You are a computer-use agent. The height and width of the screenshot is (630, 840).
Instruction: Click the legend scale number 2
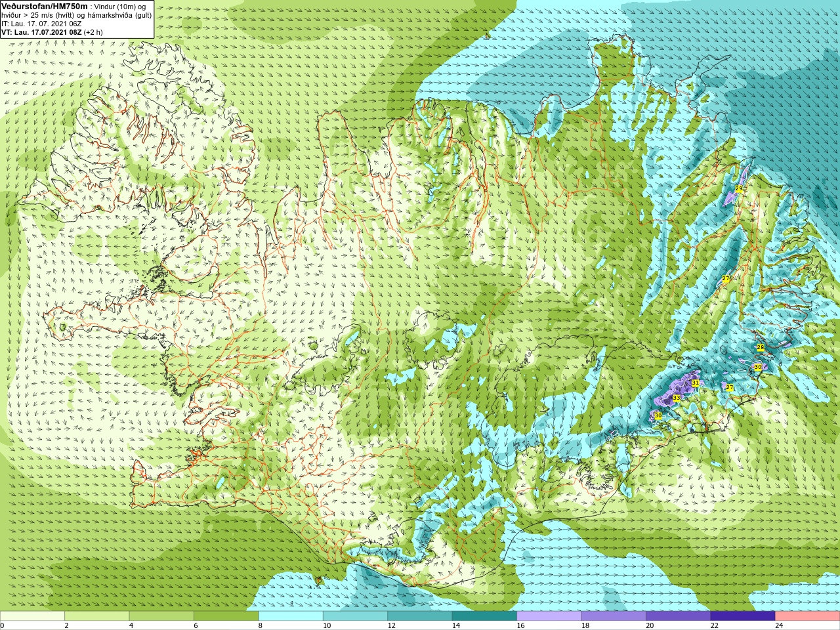click(66, 626)
